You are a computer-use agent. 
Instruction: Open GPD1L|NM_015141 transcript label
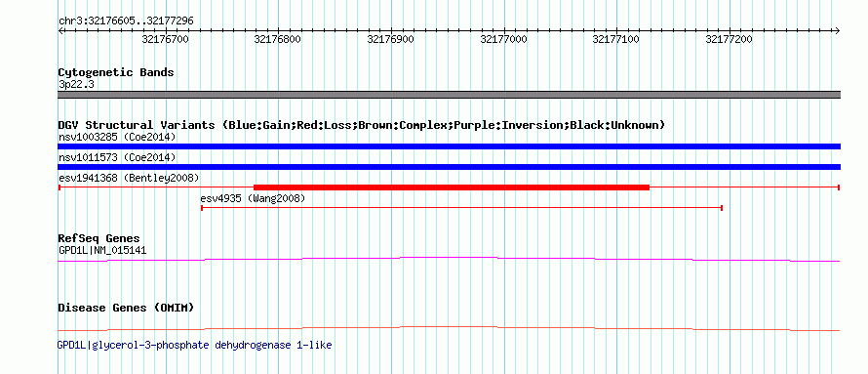(102, 250)
